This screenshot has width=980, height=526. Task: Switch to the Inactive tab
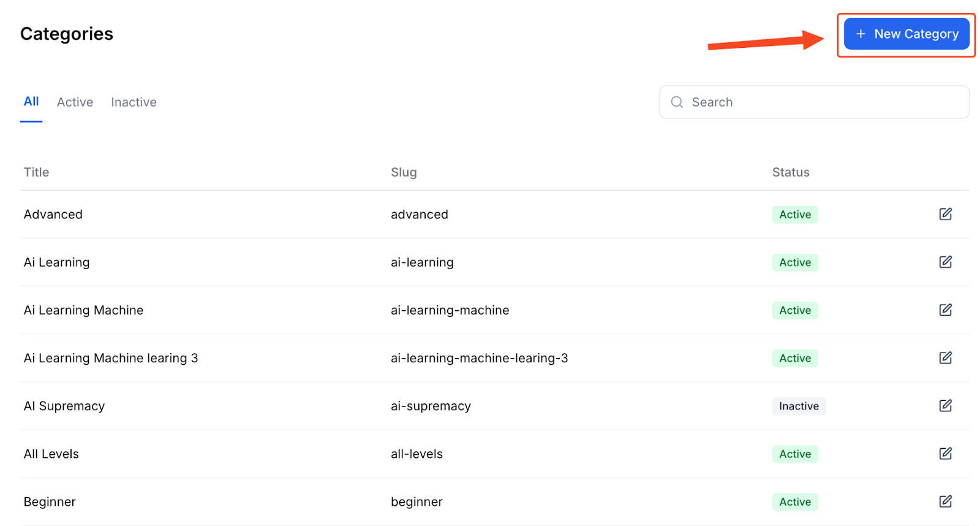pyautogui.click(x=134, y=102)
